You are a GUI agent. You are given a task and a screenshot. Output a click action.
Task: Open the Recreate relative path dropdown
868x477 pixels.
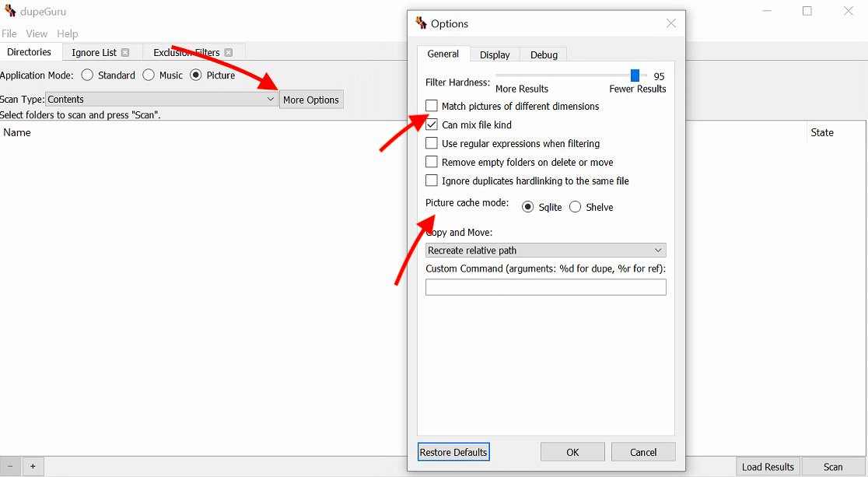point(546,250)
